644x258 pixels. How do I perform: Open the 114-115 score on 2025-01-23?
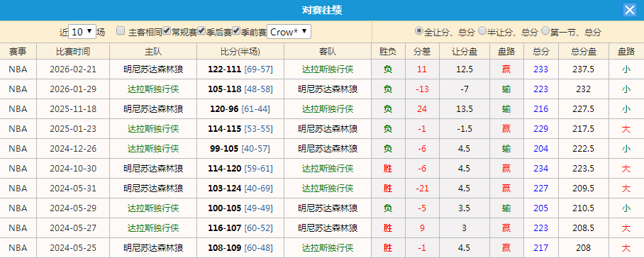(x=225, y=129)
